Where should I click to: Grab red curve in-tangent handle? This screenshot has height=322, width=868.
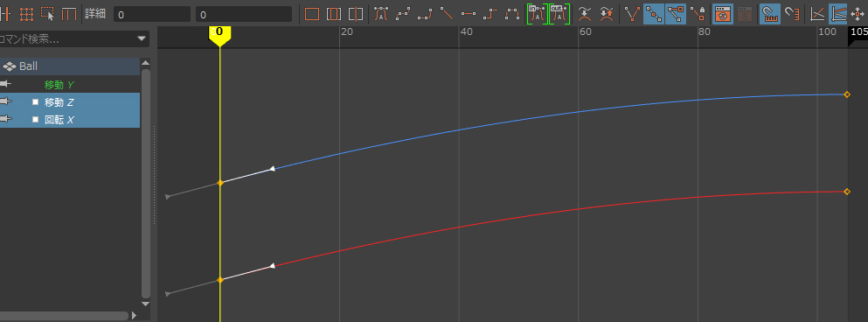point(167,294)
